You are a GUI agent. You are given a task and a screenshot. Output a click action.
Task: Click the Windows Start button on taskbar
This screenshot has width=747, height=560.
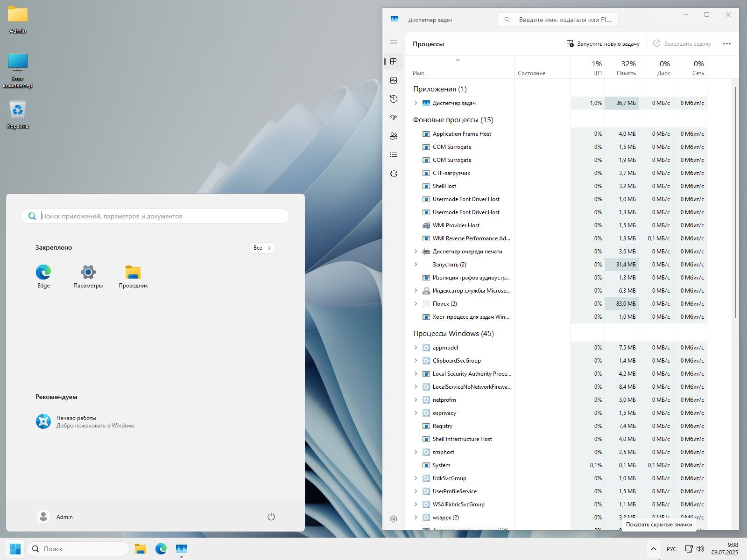pos(15,549)
